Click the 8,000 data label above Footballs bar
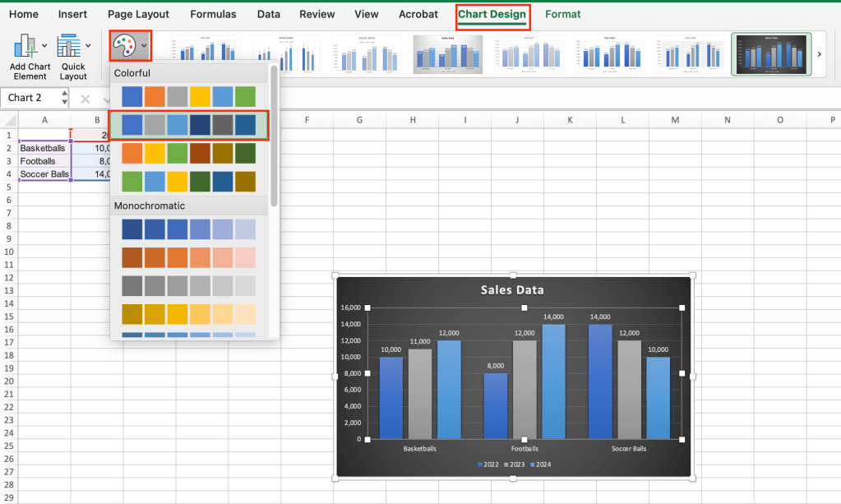 pos(496,366)
